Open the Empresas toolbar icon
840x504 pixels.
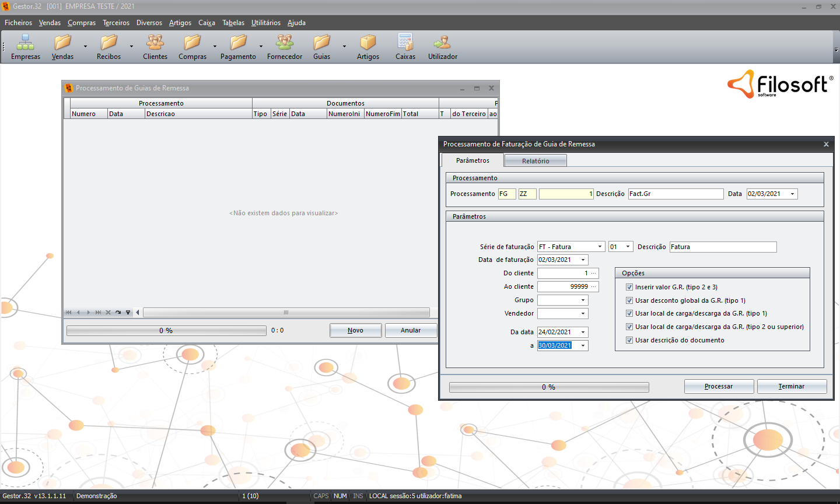point(25,43)
